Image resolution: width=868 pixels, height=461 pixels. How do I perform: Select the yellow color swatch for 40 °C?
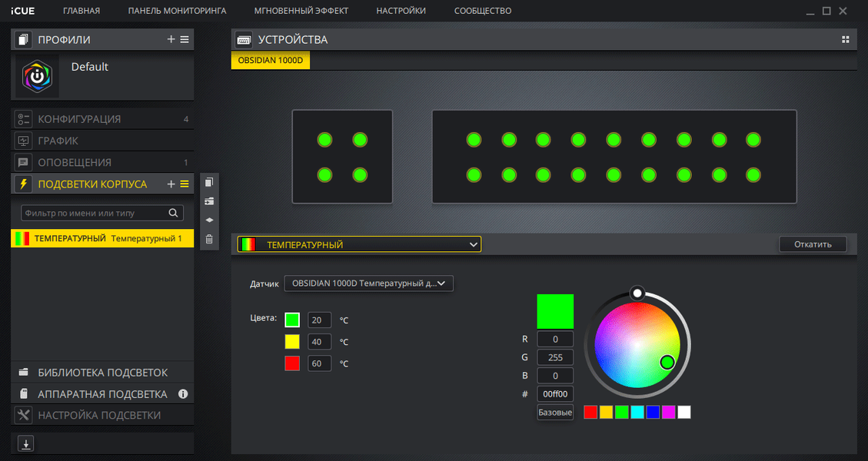(291, 341)
